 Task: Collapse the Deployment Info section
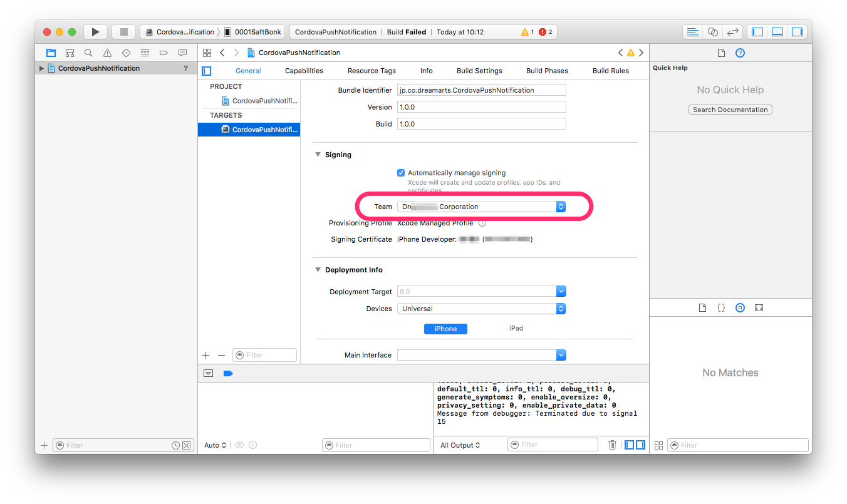point(318,270)
